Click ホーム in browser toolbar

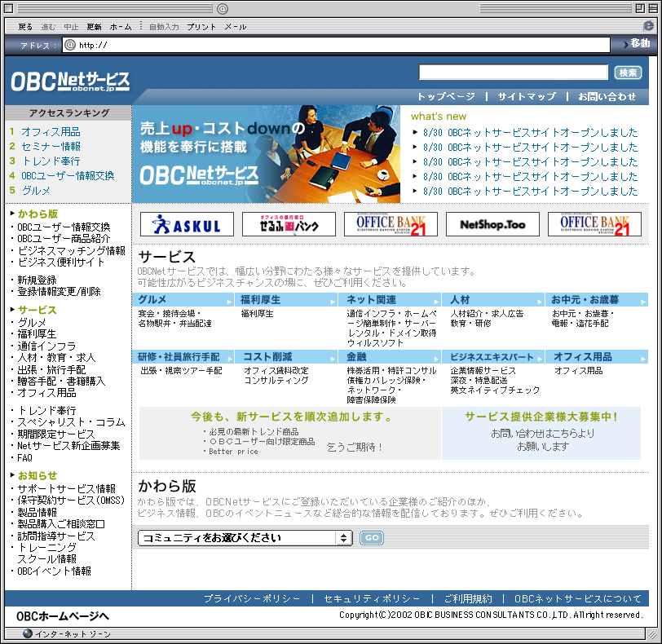tap(121, 27)
